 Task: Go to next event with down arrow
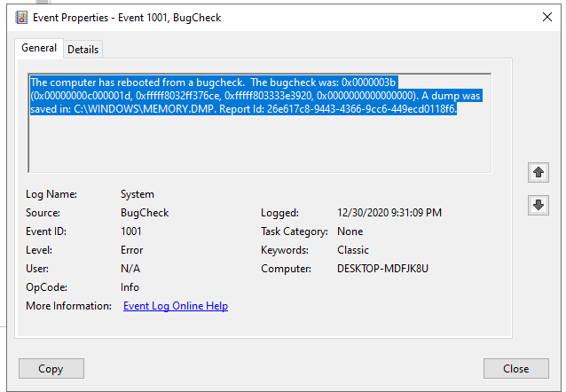[538, 206]
